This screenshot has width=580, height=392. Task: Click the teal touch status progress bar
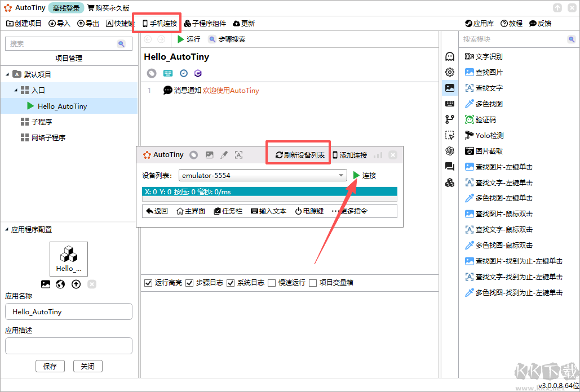tap(269, 192)
